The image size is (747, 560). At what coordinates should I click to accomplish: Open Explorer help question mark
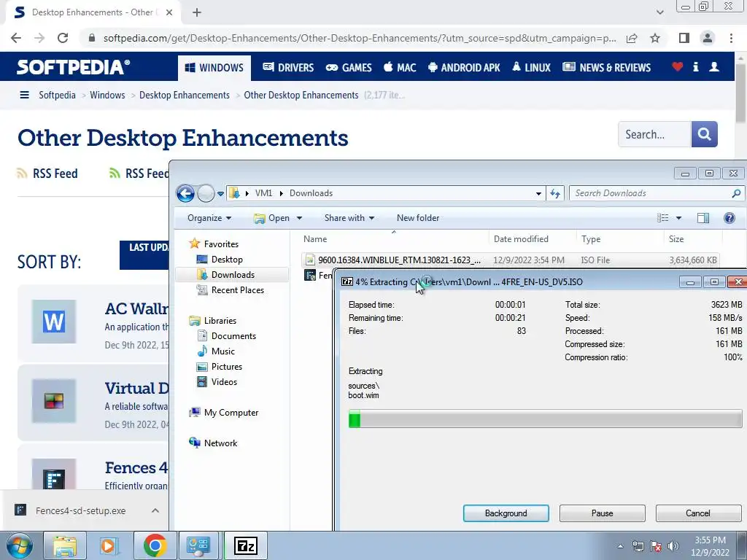point(729,218)
